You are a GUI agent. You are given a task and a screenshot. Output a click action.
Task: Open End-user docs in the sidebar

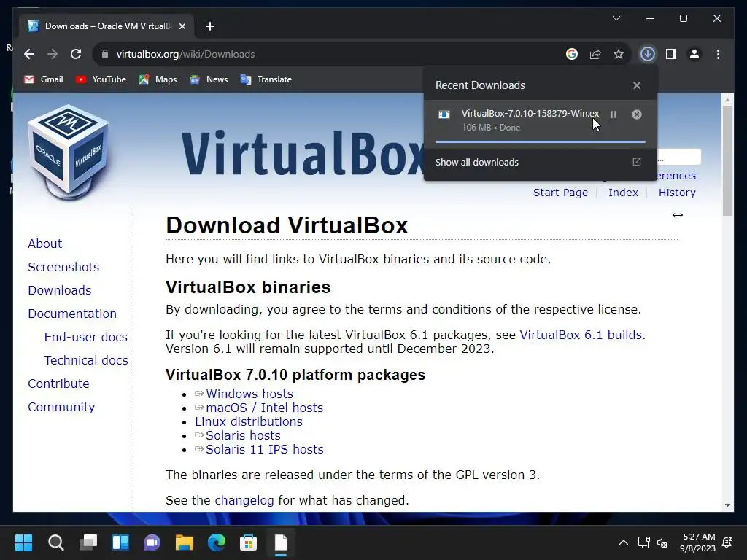(86, 337)
